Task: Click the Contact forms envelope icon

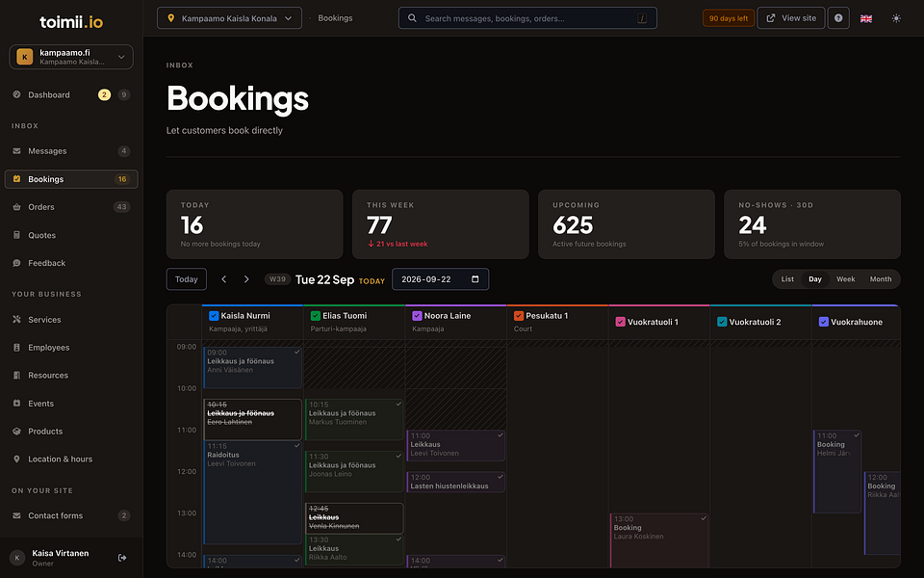Action: coord(16,515)
